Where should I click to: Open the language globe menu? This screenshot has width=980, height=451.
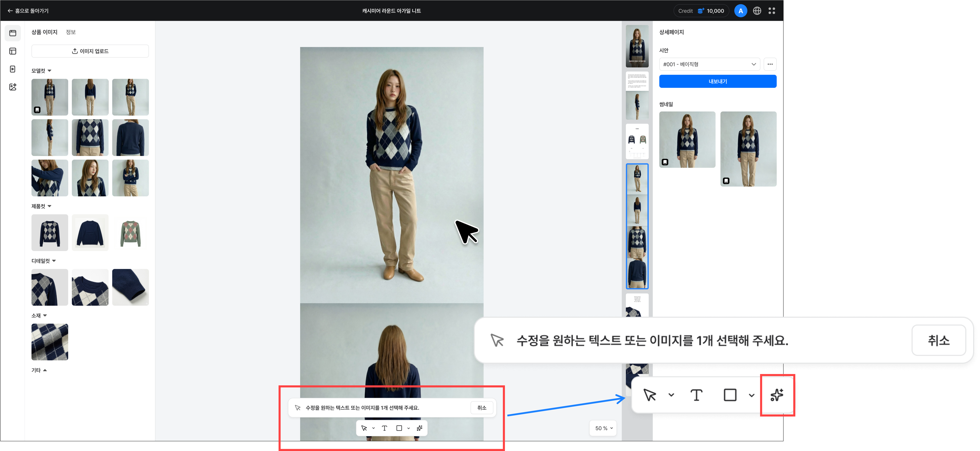pos(757,11)
